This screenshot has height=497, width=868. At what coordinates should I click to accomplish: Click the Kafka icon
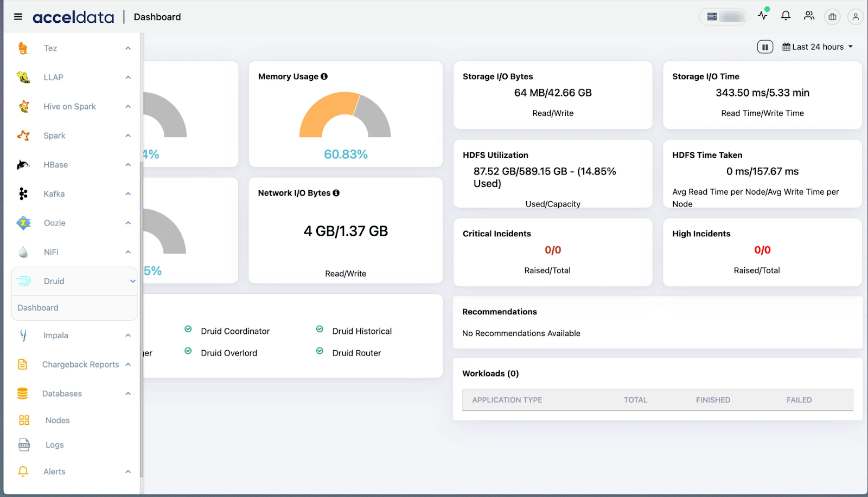pyautogui.click(x=23, y=193)
